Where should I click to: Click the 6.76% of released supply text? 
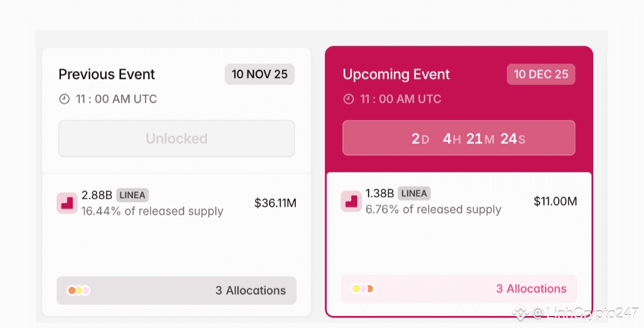coord(434,209)
